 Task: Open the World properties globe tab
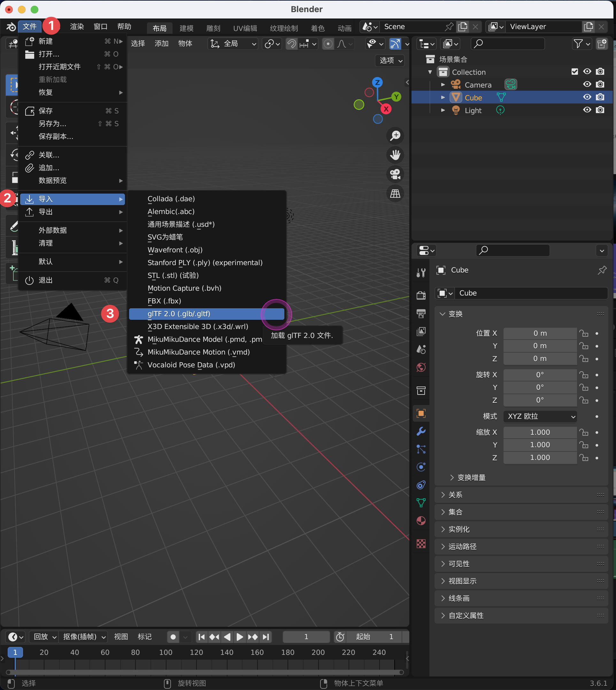point(421,367)
